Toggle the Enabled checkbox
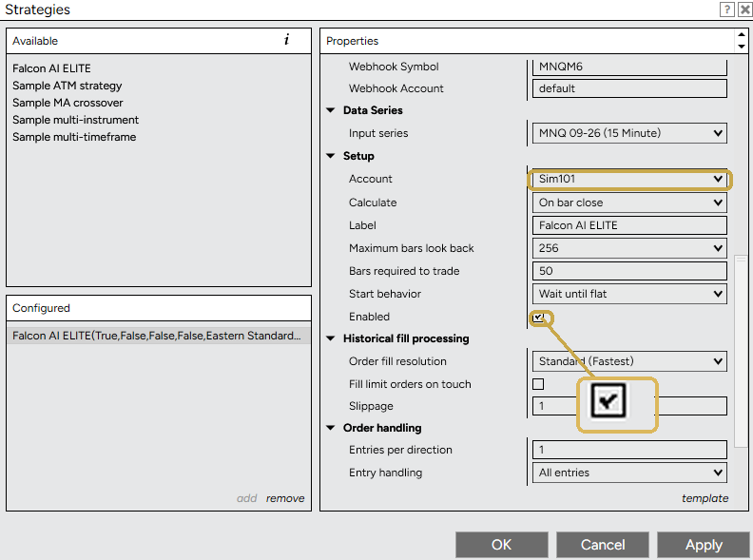This screenshot has height=560, width=753. click(x=538, y=318)
